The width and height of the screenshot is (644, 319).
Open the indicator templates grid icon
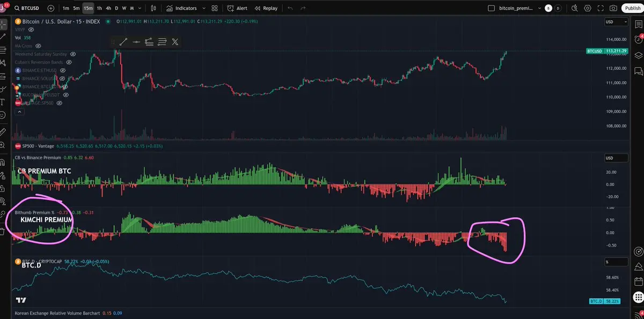coord(215,8)
